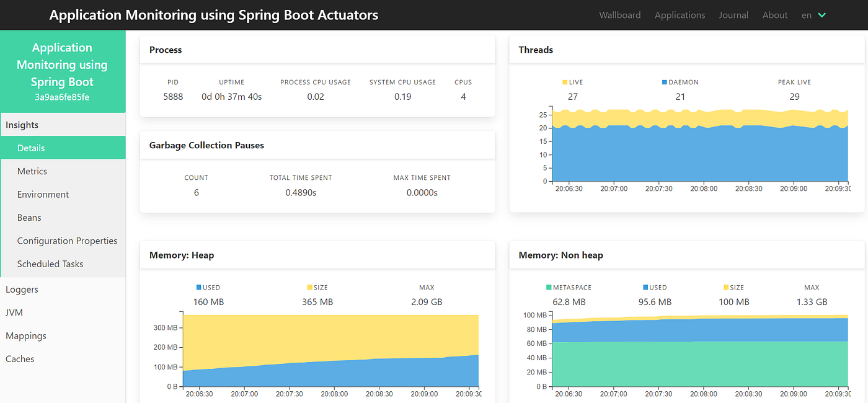Open the Journal page
868x403 pixels.
[733, 15]
